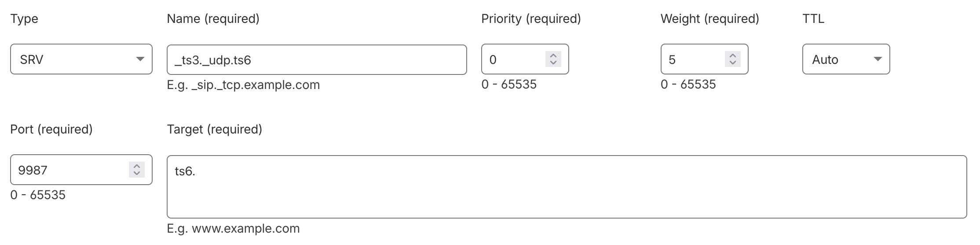Increase Weight with the up arrow
Viewport: 980px width, 245px height.
tap(732, 55)
